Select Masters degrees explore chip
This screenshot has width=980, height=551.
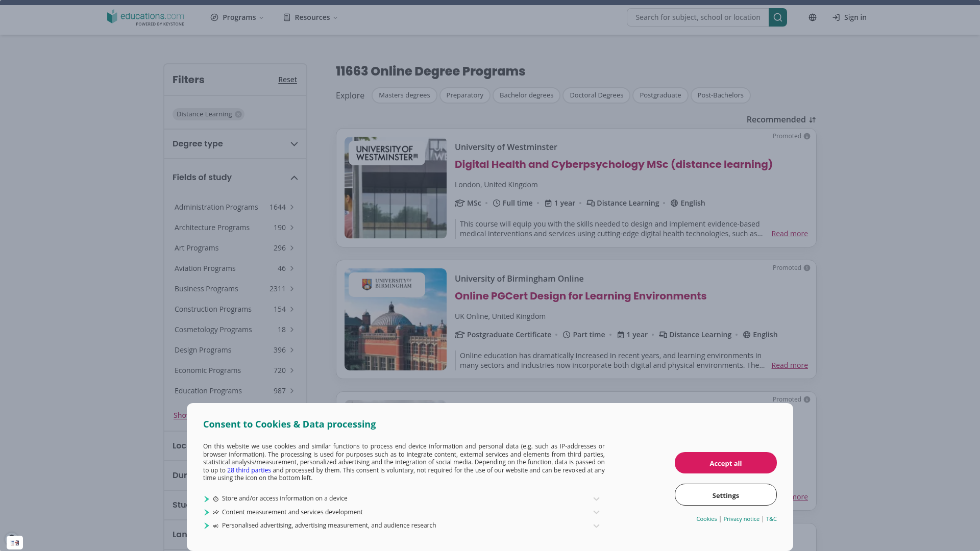[x=404, y=95]
